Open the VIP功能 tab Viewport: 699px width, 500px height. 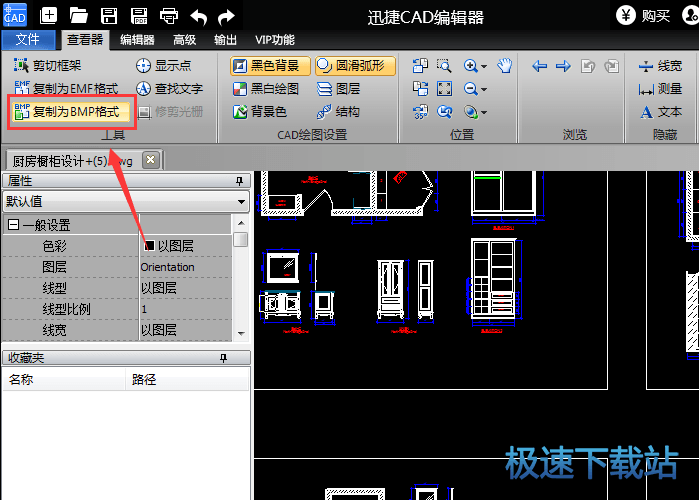[275, 40]
